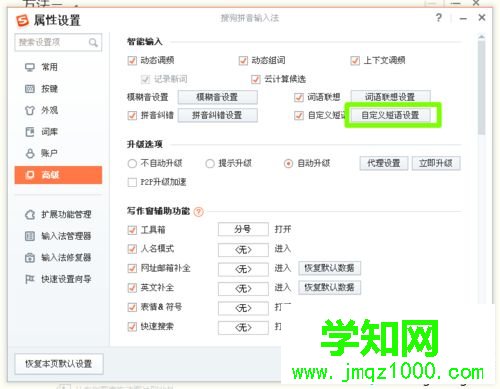The height and width of the screenshot is (389, 500).
Task: Click the disabled 记录新词 checkbox
Action: coord(145,79)
